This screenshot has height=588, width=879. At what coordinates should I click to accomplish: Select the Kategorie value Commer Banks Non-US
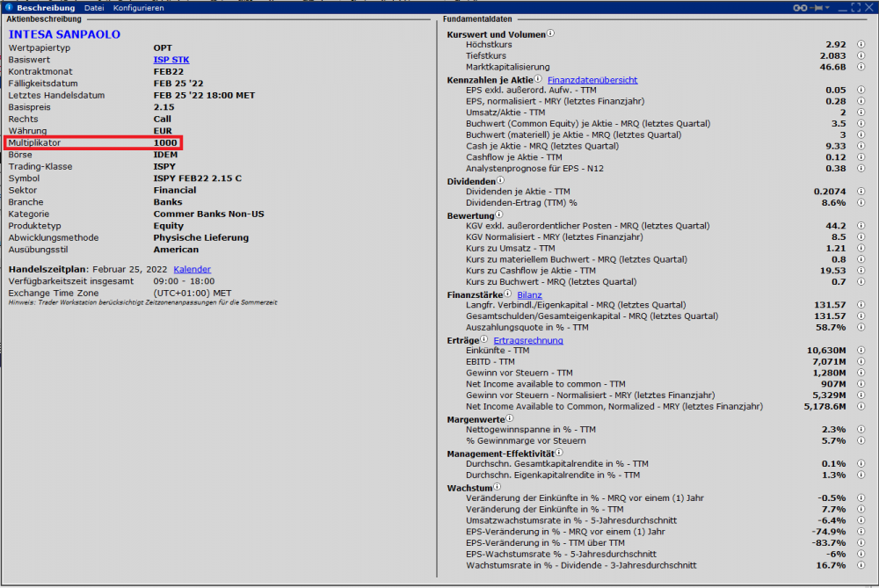[x=208, y=214]
